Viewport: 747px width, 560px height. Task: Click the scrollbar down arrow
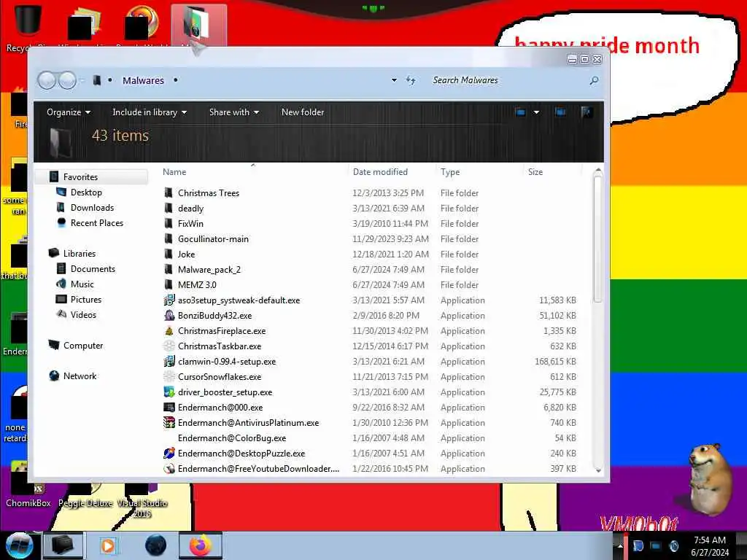[598, 470]
